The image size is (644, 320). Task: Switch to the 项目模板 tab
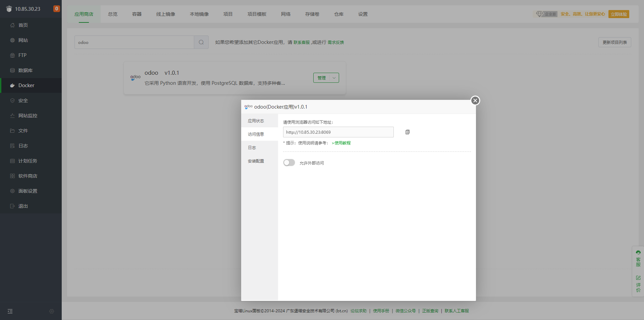click(257, 14)
